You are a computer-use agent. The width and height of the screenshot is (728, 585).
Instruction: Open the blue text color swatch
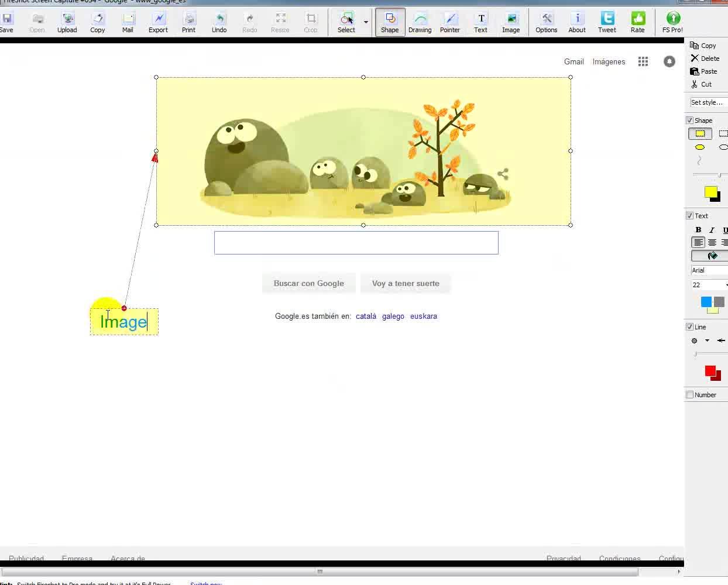pos(706,302)
